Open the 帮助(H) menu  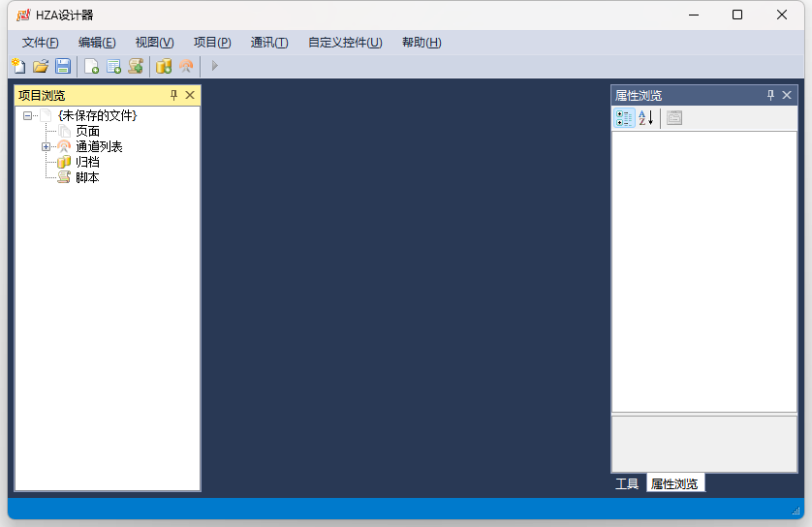tap(422, 43)
